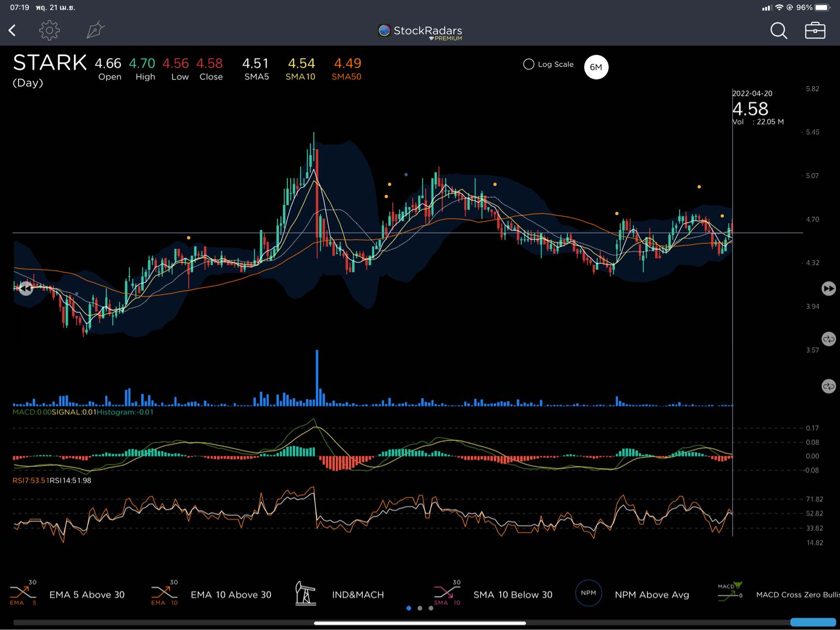840x630 pixels.
Task: Tap the rewind arrows on chart left
Action: tap(26, 288)
